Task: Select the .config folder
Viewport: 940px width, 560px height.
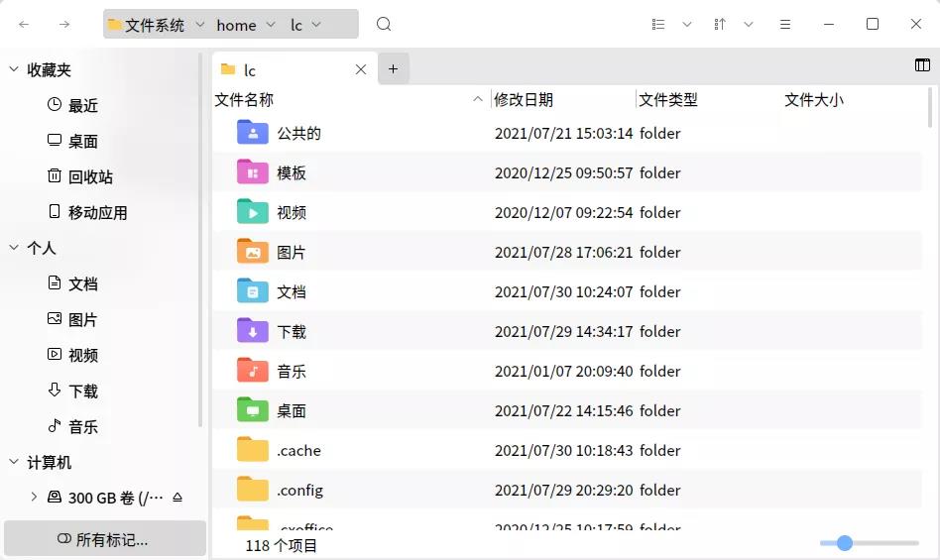Action: (x=566, y=490)
